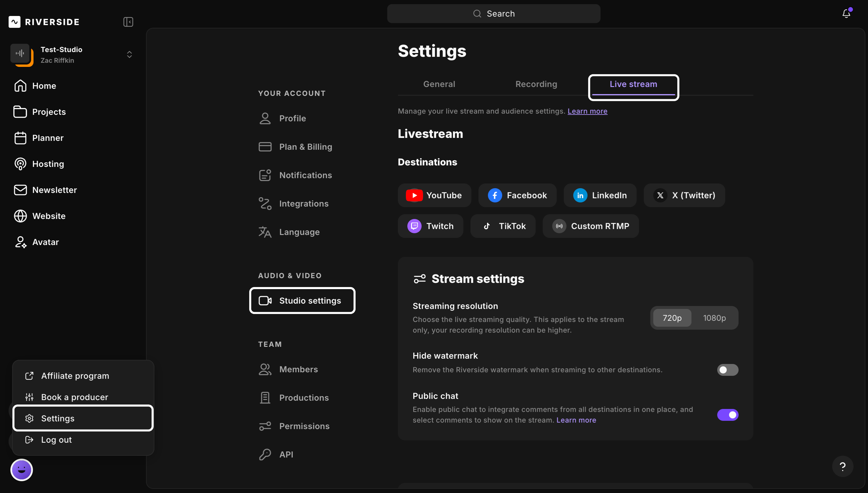Add Twitch as a destination
This screenshot has height=493, width=868.
point(430,226)
